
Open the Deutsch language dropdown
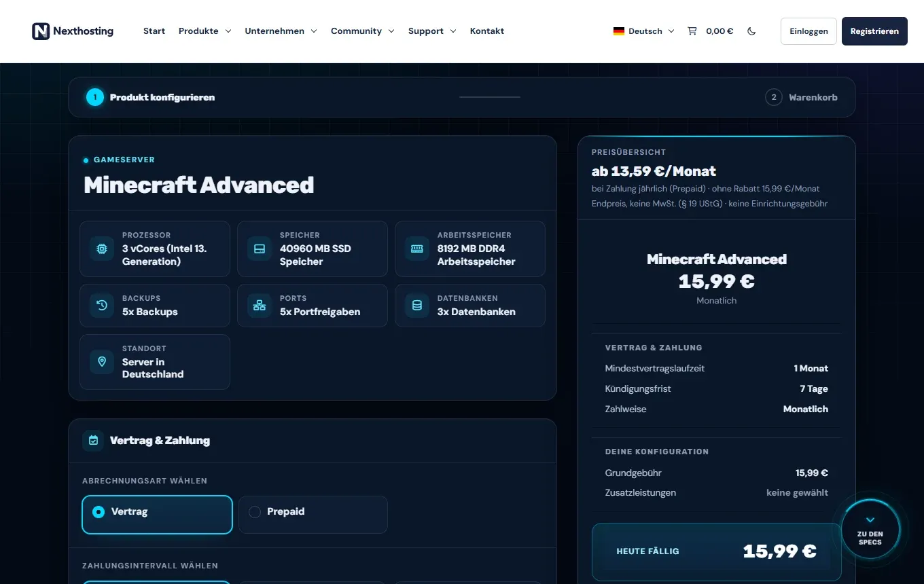pyautogui.click(x=644, y=31)
